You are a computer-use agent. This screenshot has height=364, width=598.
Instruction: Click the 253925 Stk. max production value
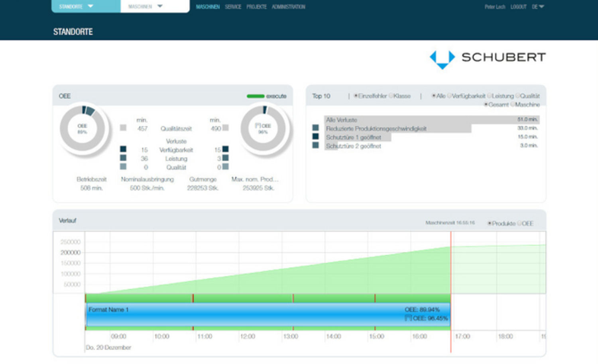(258, 188)
